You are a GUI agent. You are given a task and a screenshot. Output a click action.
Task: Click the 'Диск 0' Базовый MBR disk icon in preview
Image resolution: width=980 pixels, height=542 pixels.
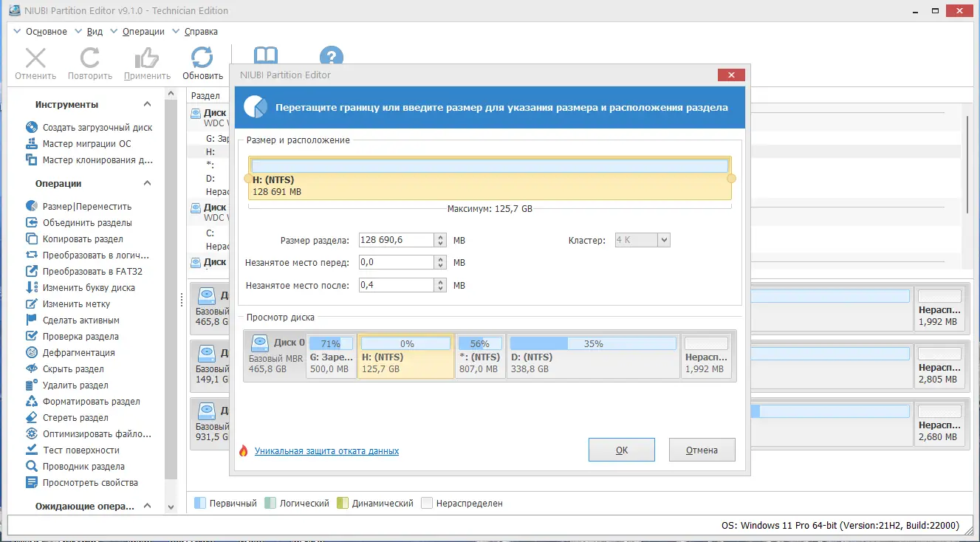point(260,343)
